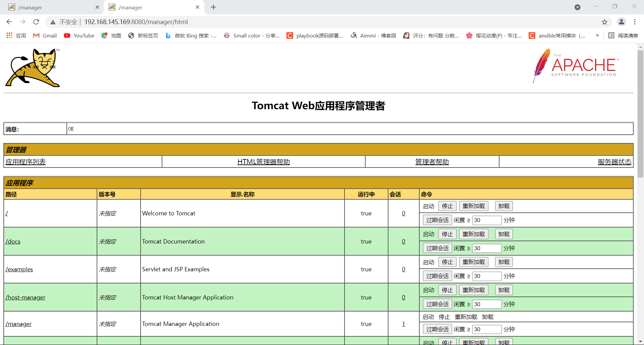
Task: Switch to the first /manager tab
Action: pyautogui.click(x=53, y=7)
